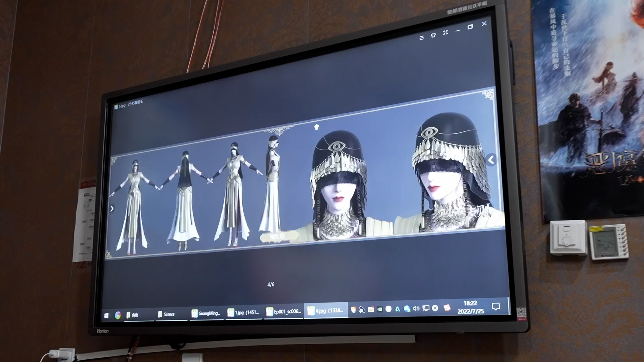Click the volume speaker tray icon

pos(416,308)
